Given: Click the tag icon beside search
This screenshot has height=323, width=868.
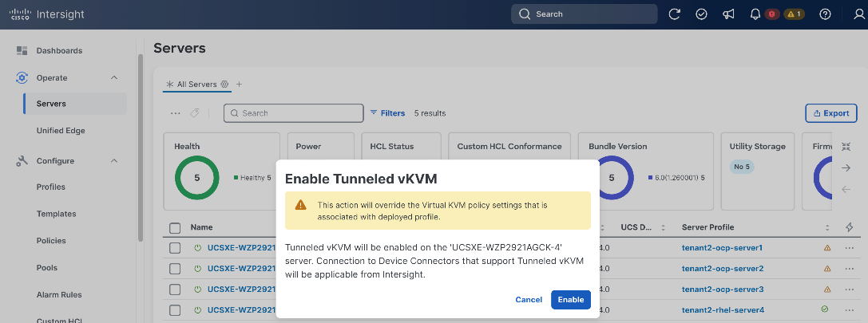Looking at the screenshot, I should [x=194, y=112].
